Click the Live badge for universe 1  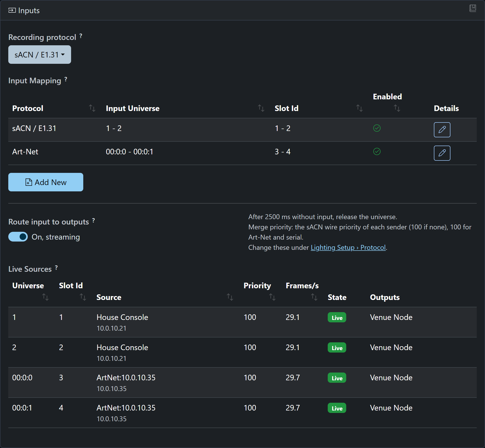coord(337,317)
